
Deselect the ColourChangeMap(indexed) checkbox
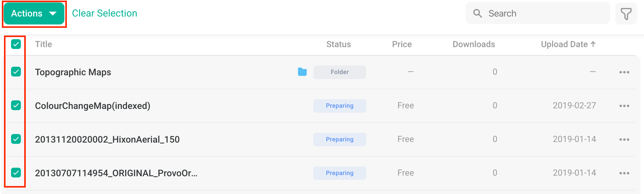point(16,105)
